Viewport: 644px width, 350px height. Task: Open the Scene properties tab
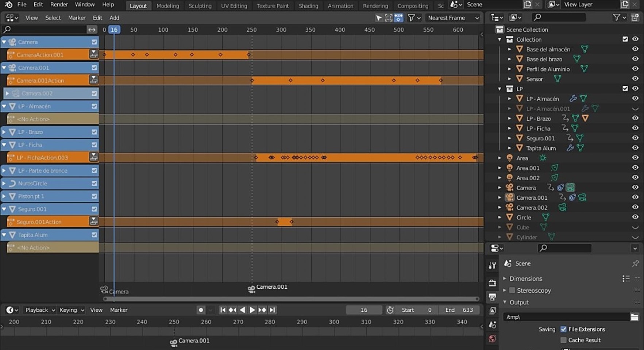click(x=492, y=324)
